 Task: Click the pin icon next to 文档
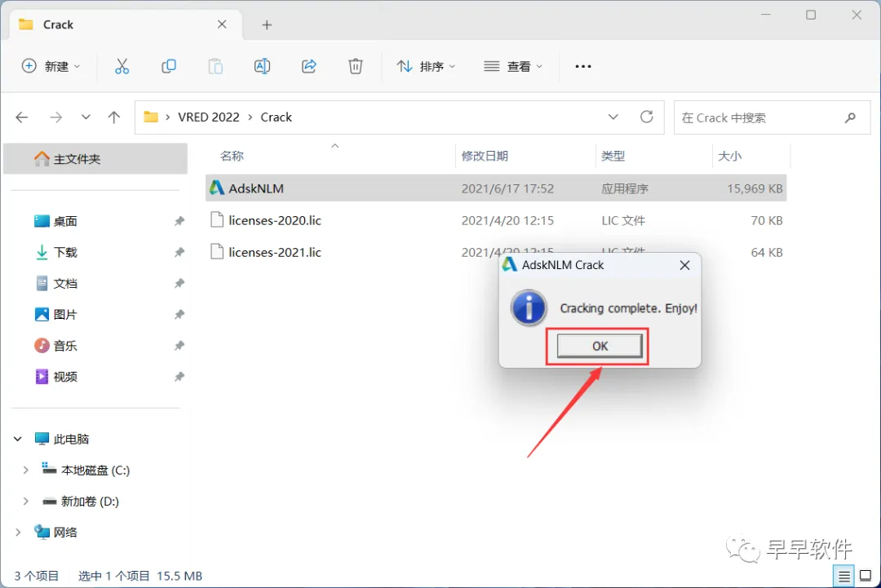coord(179,284)
